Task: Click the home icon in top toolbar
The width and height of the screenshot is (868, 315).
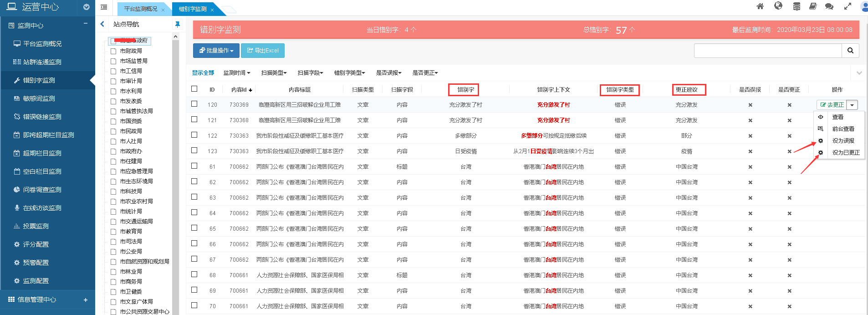Action: click(760, 6)
